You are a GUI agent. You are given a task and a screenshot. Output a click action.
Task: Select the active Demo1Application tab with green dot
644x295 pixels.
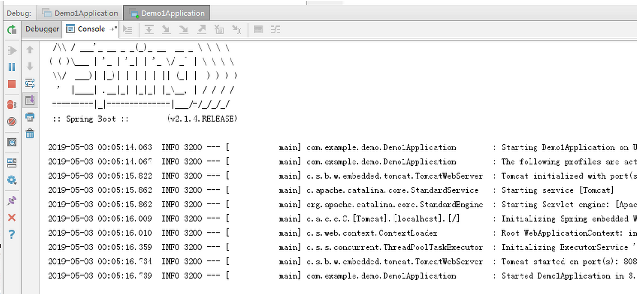pyautogui.click(x=167, y=13)
